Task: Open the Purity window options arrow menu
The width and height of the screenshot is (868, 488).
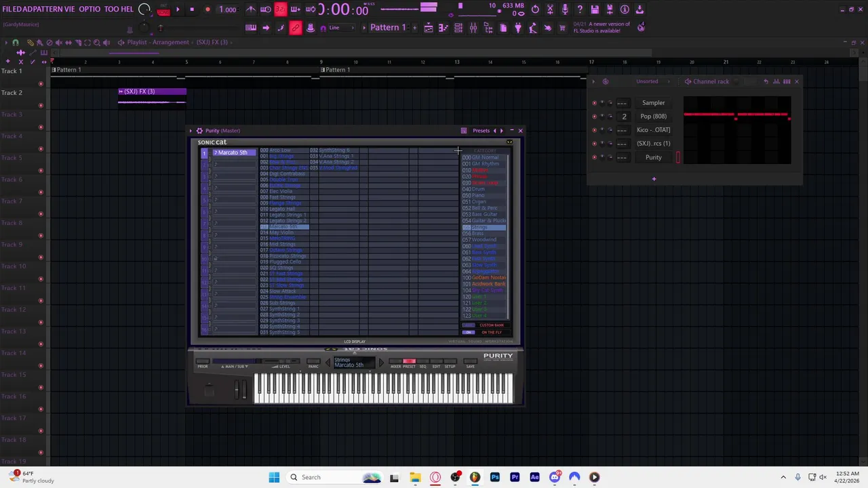Action: 191,130
